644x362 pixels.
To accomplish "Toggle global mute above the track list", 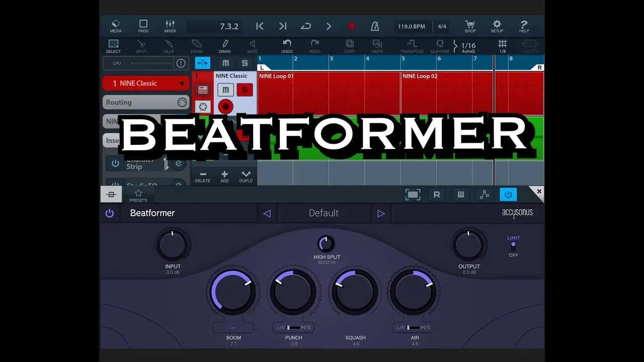I will click(x=225, y=63).
